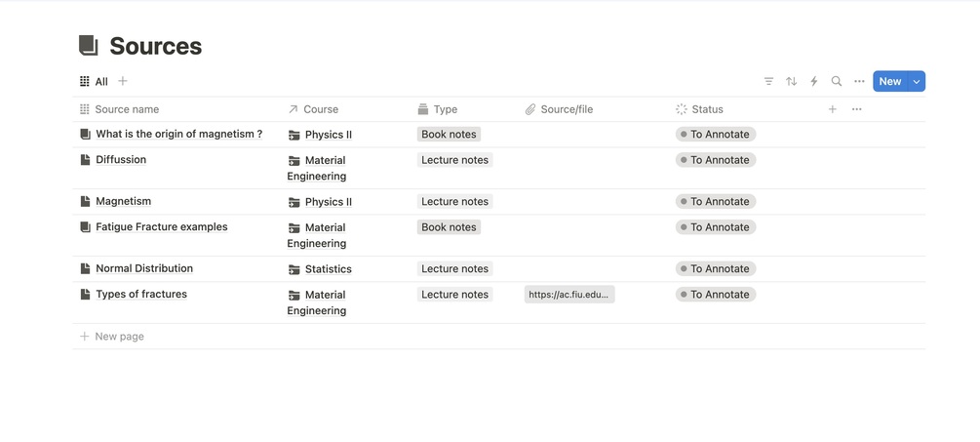Open Status dropdown for Diffusion row

716,160
